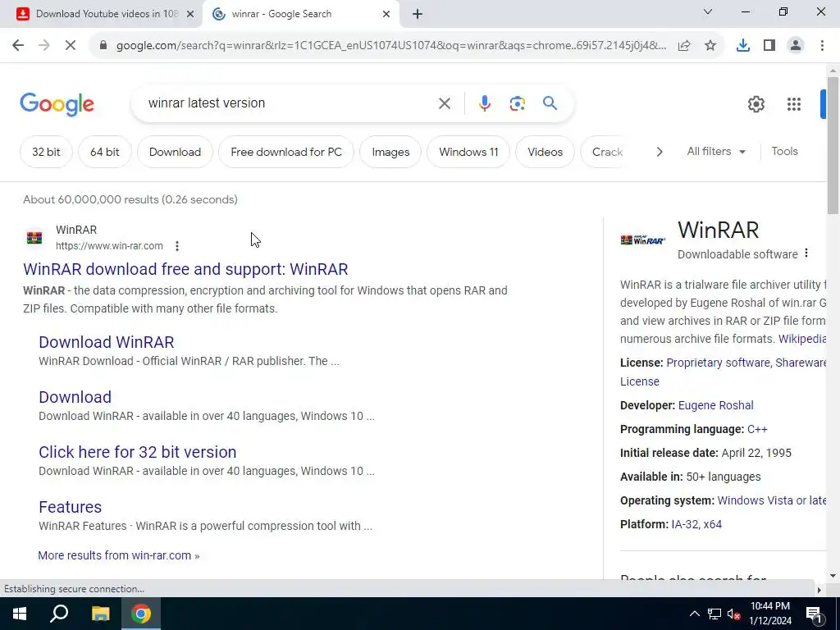Filter results by 64 bit chip
This screenshot has height=630, width=840.
click(104, 152)
